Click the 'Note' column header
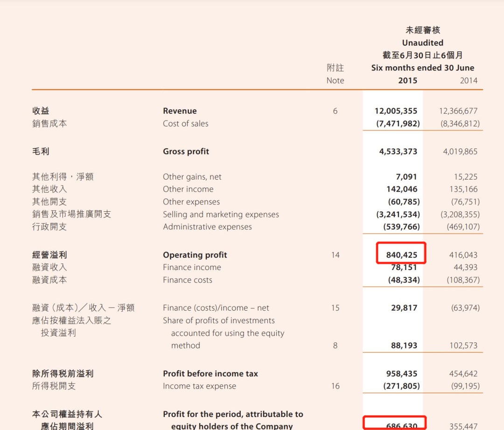 (x=335, y=80)
